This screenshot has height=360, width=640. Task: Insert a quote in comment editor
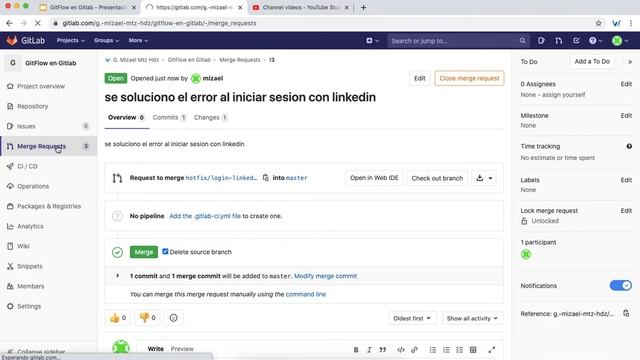pyautogui.click(x=383, y=350)
